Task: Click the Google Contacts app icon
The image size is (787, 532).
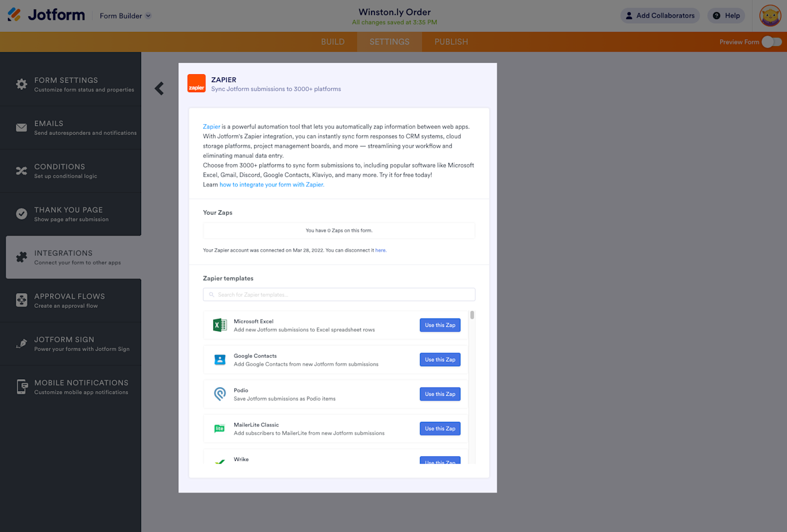Action: tap(220, 360)
